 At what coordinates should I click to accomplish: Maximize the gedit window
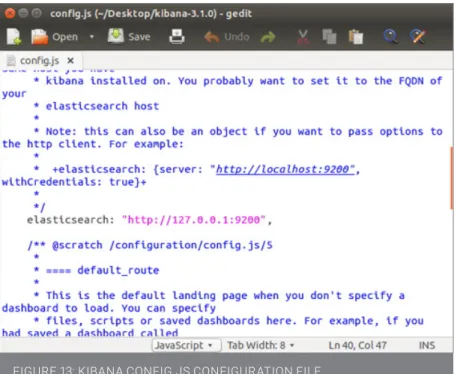(x=36, y=13)
